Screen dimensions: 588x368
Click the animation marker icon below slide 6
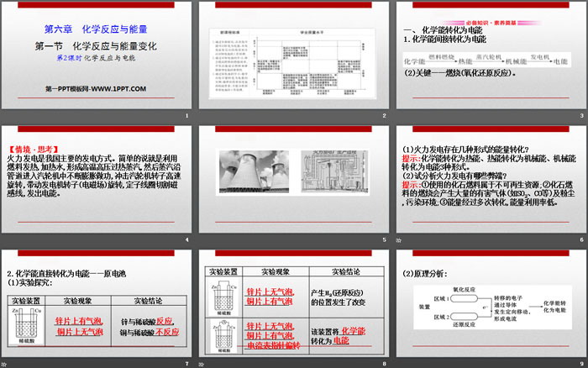pyautogui.click(x=398, y=239)
